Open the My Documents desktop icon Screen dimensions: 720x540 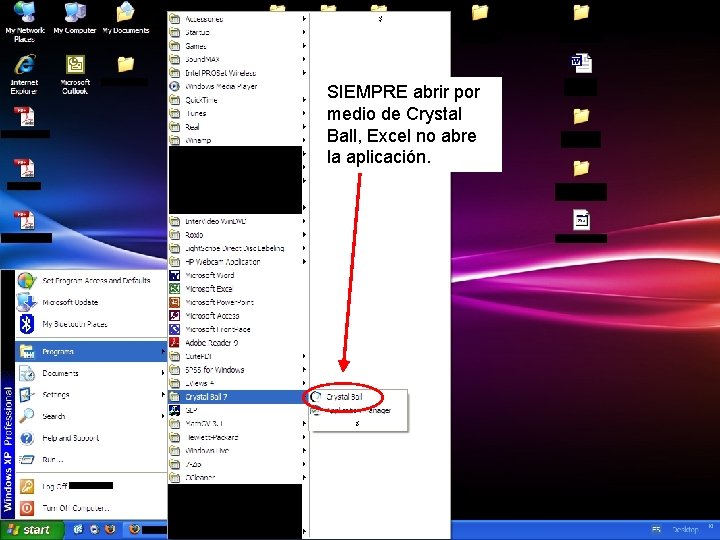coord(125,18)
